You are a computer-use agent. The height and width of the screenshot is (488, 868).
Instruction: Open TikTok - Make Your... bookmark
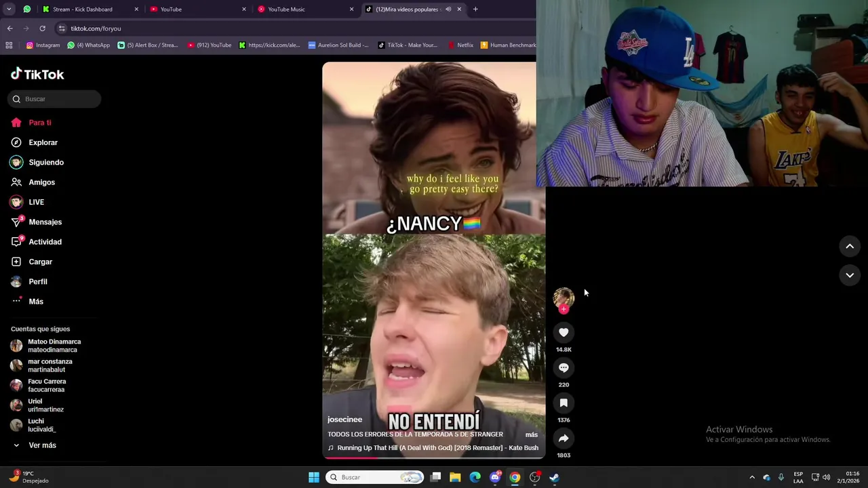click(408, 45)
